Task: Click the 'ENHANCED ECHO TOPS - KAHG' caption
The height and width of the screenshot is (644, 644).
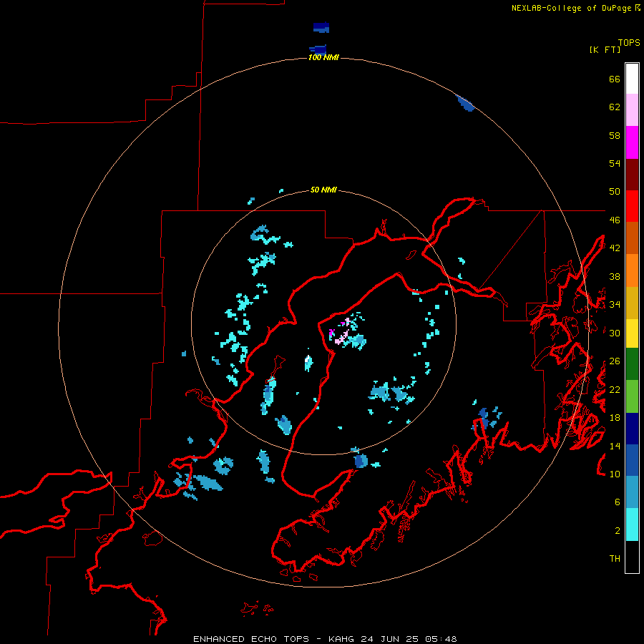Action: tap(275, 639)
